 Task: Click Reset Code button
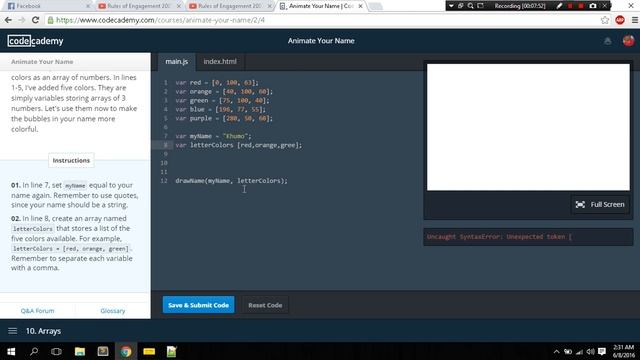click(265, 305)
